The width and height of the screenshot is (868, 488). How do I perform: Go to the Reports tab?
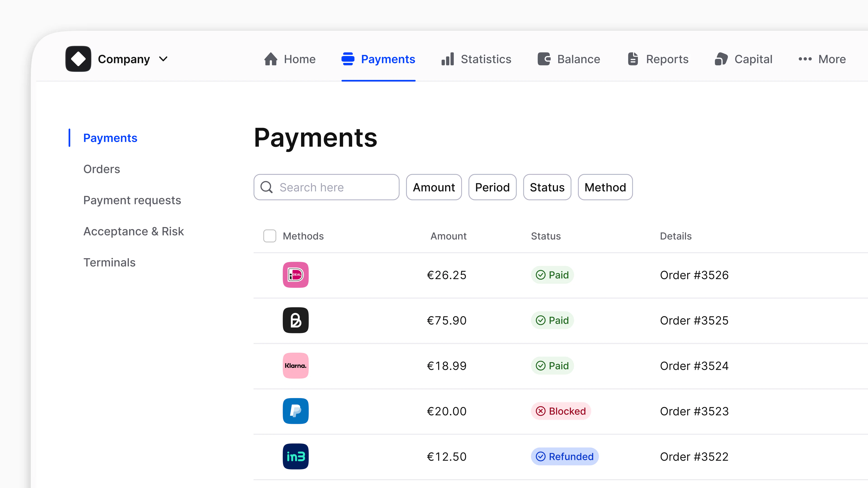pos(658,59)
